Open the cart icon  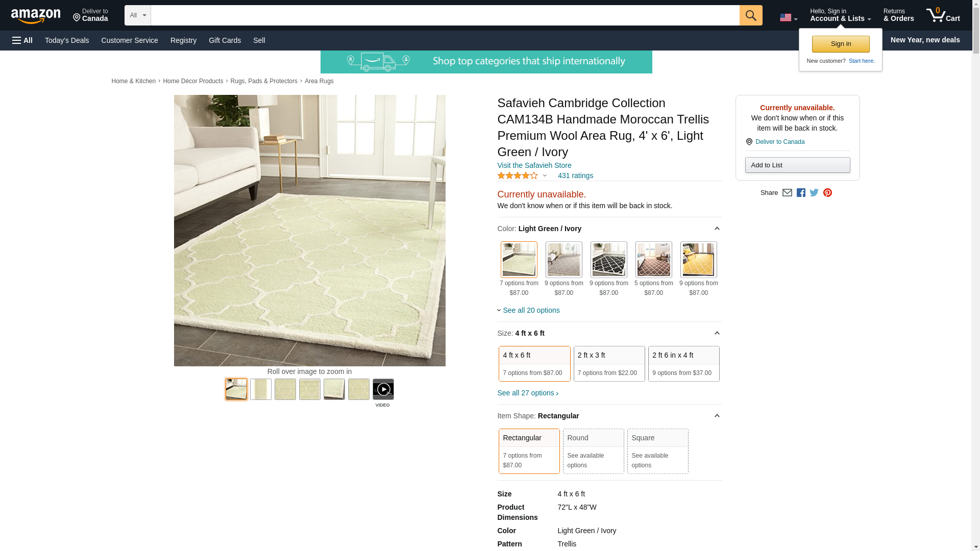pos(943,15)
